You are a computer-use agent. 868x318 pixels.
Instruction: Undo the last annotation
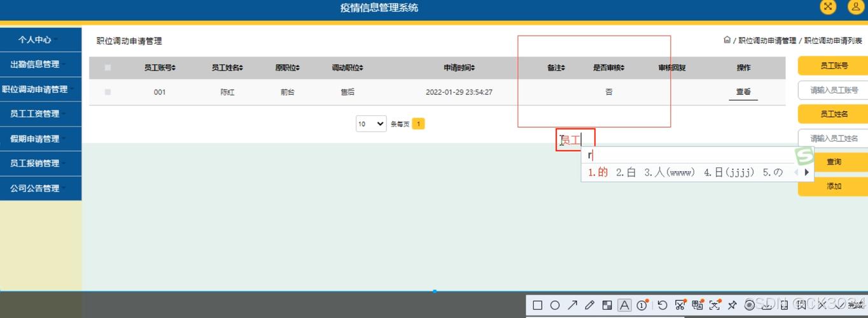click(662, 305)
